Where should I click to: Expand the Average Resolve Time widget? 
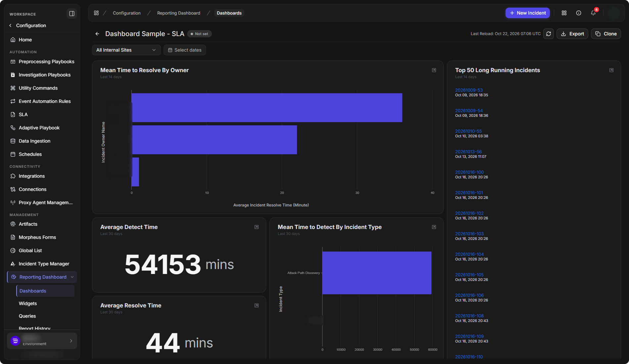coord(257,305)
